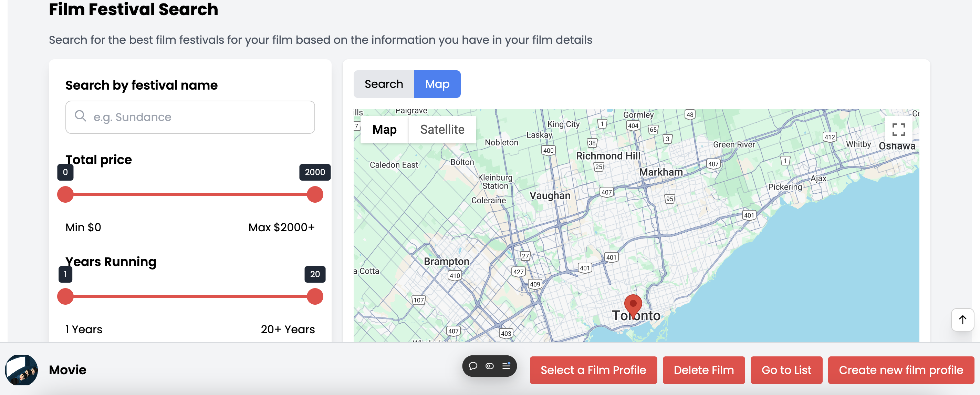
Task: Click the Total price maximum slider handle
Action: 315,194
